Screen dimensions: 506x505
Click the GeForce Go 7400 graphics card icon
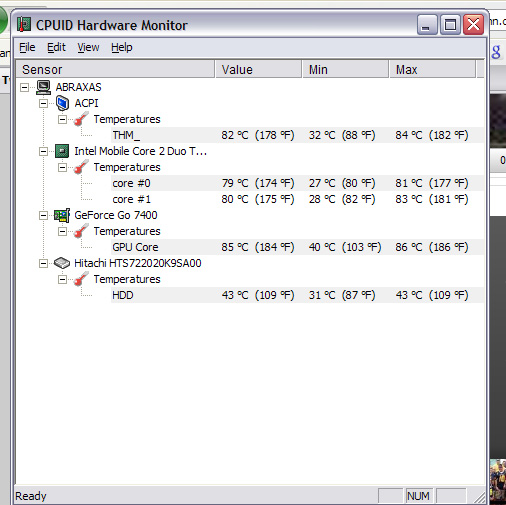point(62,215)
